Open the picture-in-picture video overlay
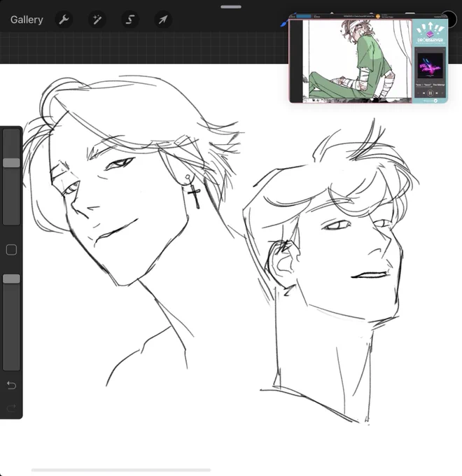This screenshot has width=462, height=476. click(x=368, y=59)
